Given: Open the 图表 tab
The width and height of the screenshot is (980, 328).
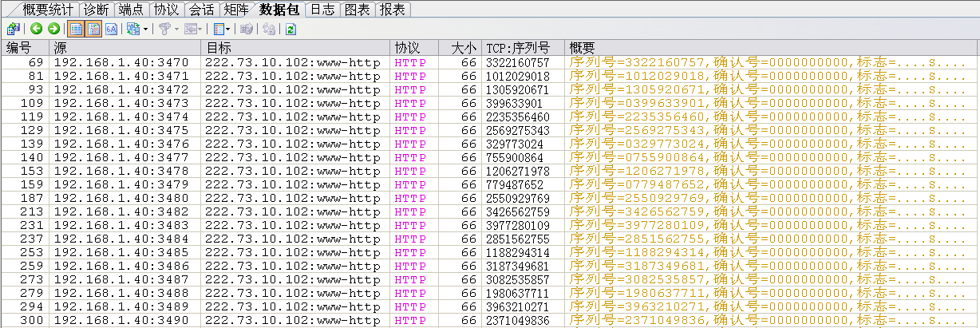Looking at the screenshot, I should tap(357, 10).
